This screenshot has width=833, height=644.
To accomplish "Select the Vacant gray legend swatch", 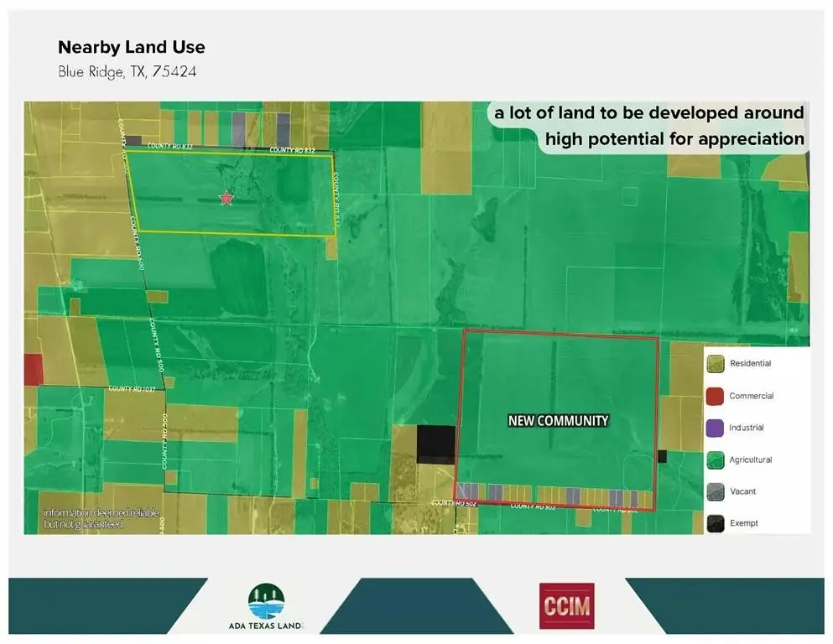I will 716,491.
